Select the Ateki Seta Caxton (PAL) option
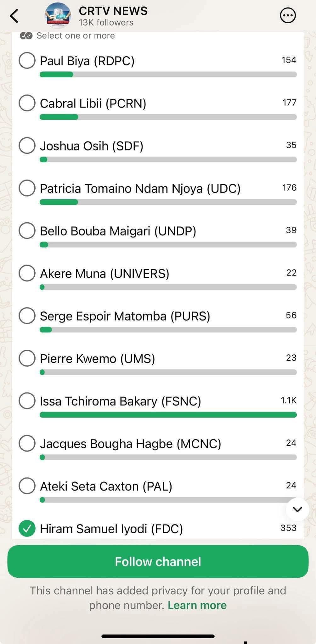This screenshot has width=316, height=644. coord(27,486)
